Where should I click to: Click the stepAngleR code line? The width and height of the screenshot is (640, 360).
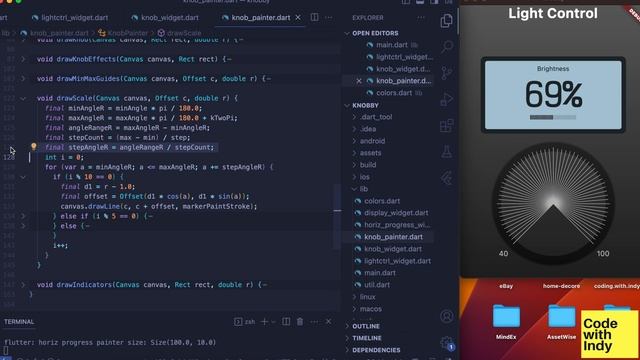129,147
